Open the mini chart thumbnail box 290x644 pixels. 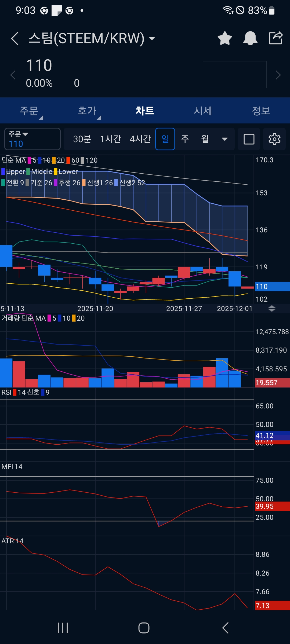[235, 75]
